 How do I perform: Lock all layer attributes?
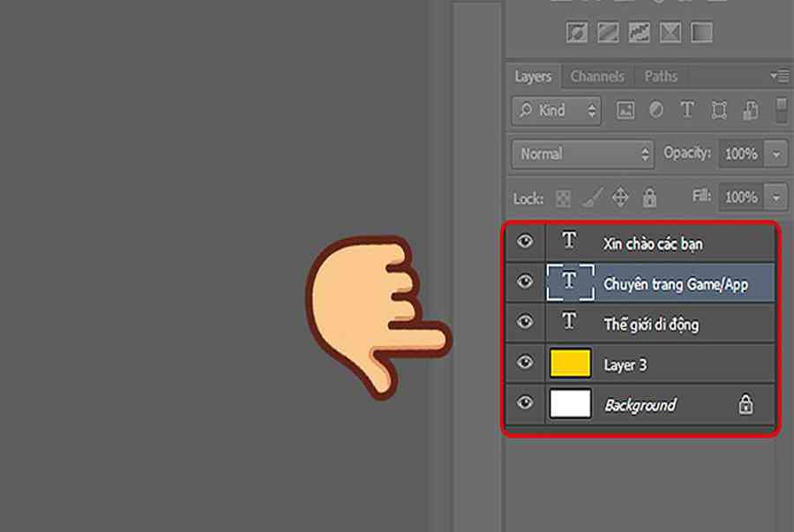coord(649,198)
